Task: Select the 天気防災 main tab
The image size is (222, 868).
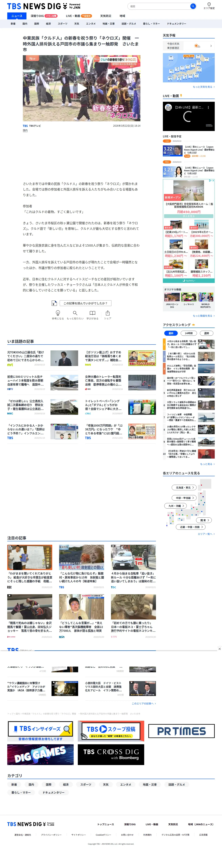Action: (105, 16)
